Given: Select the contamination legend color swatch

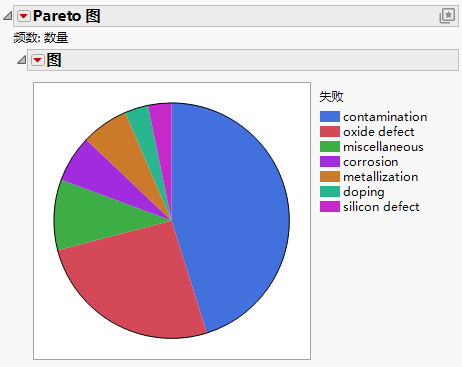Looking at the screenshot, I should [330, 117].
